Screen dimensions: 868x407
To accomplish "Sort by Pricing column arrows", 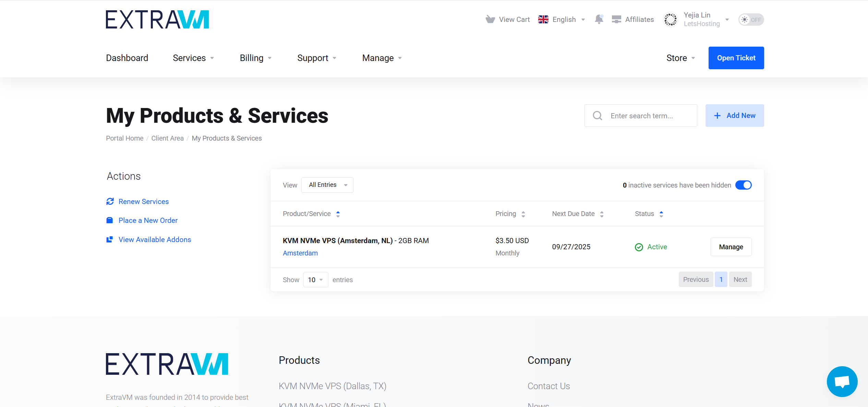I will [x=523, y=214].
